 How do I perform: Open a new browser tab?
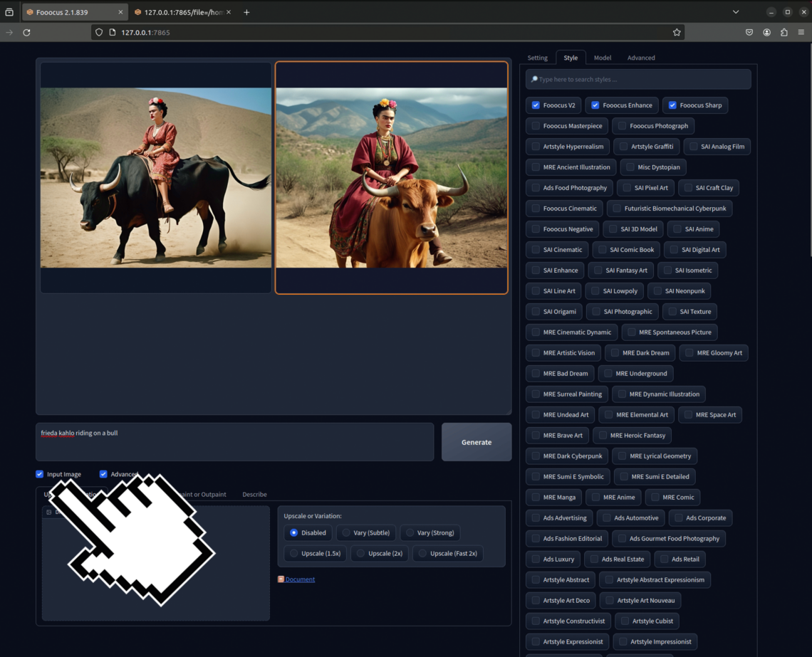tap(246, 12)
